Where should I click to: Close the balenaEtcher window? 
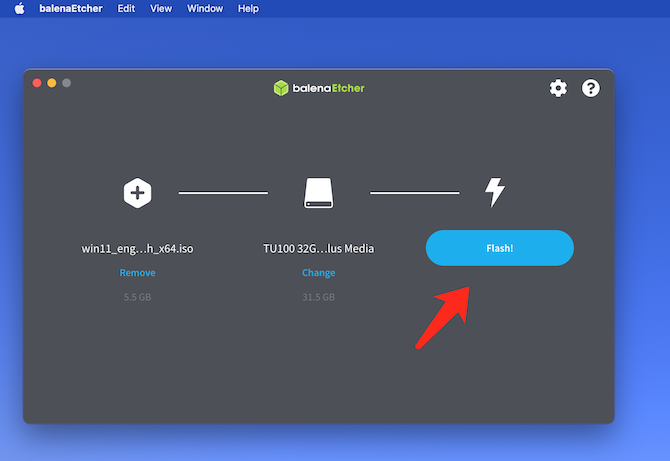coord(37,83)
